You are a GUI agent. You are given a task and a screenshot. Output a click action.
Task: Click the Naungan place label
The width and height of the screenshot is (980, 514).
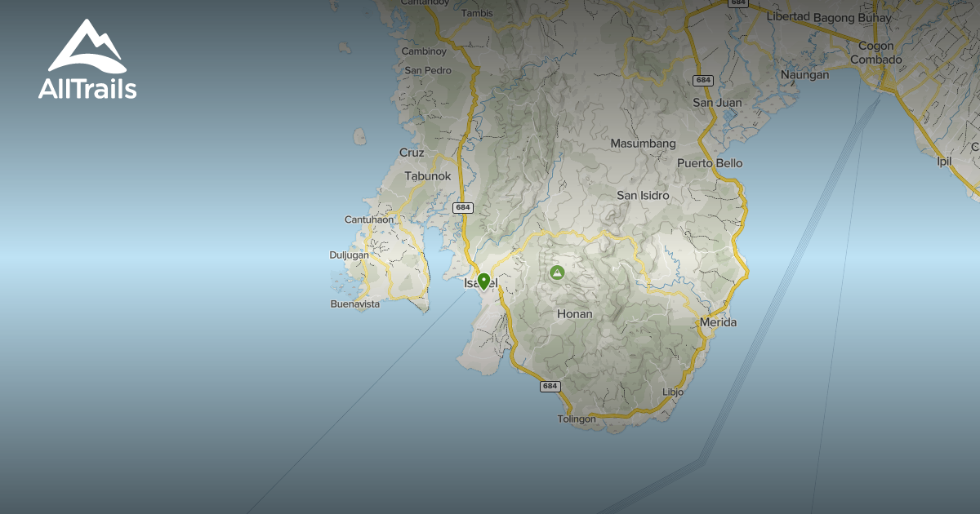(804, 74)
